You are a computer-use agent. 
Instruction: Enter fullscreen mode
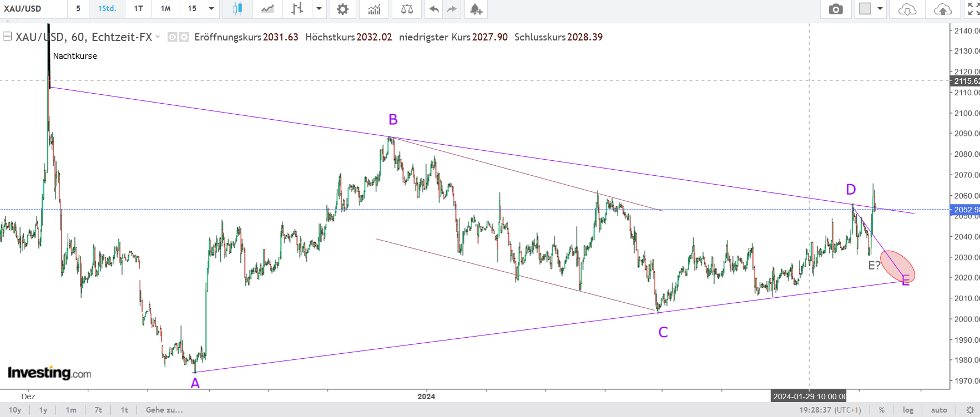click(x=973, y=9)
